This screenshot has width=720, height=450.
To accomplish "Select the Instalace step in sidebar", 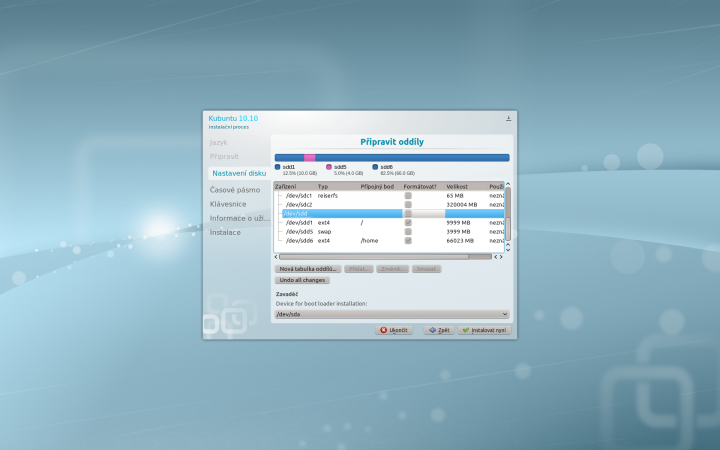I will [x=225, y=232].
